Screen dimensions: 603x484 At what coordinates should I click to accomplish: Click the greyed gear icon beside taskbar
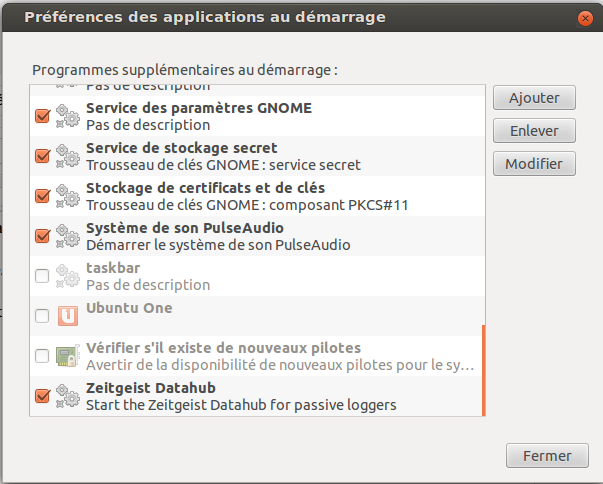coord(67,276)
